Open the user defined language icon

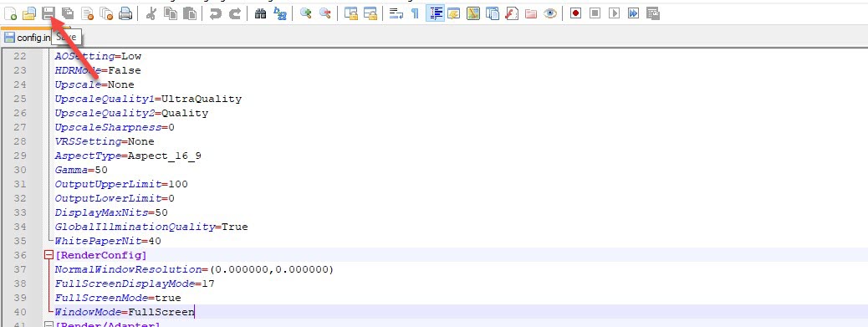click(x=454, y=14)
